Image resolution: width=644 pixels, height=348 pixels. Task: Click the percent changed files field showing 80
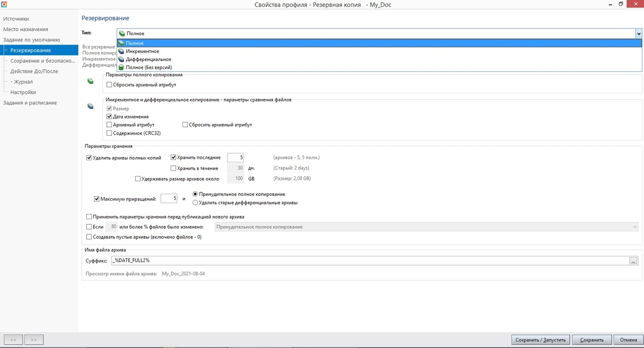pyautogui.click(x=112, y=227)
